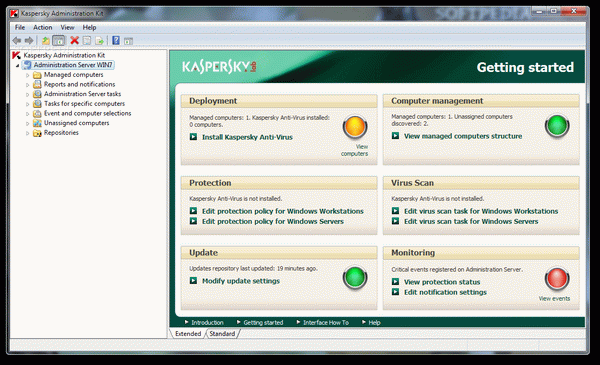Expand the Event and computer selections node
Viewport: 600px width, 365px height.
pos(28,114)
